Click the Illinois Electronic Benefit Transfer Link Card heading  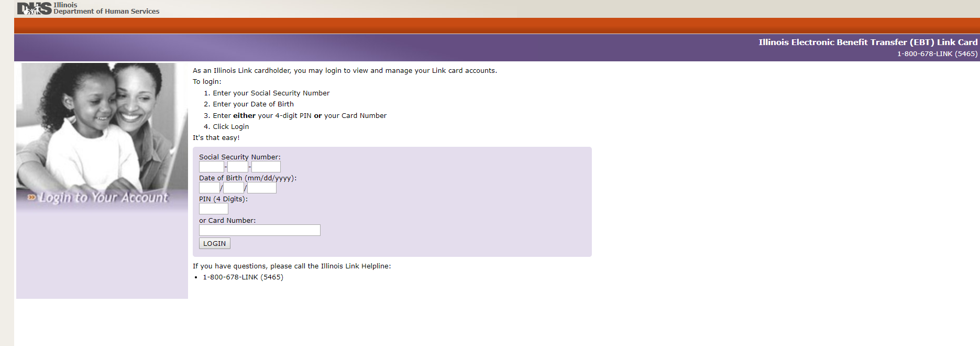(x=868, y=42)
